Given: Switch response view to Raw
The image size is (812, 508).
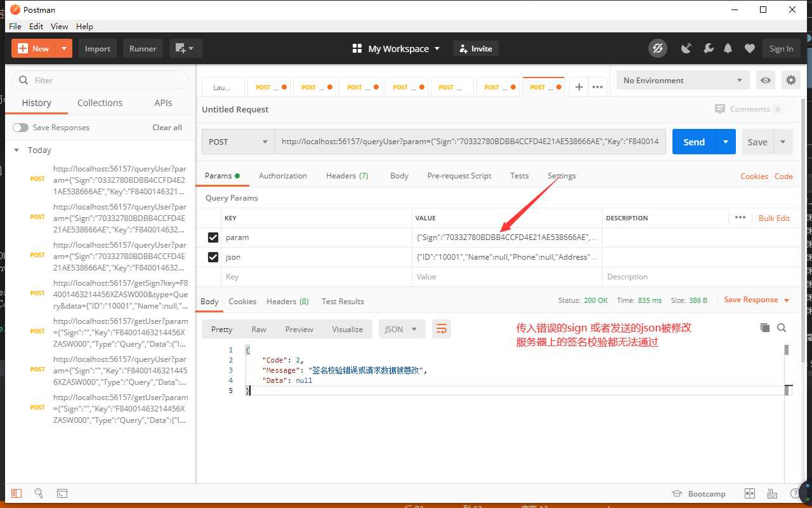Looking at the screenshot, I should coord(259,329).
